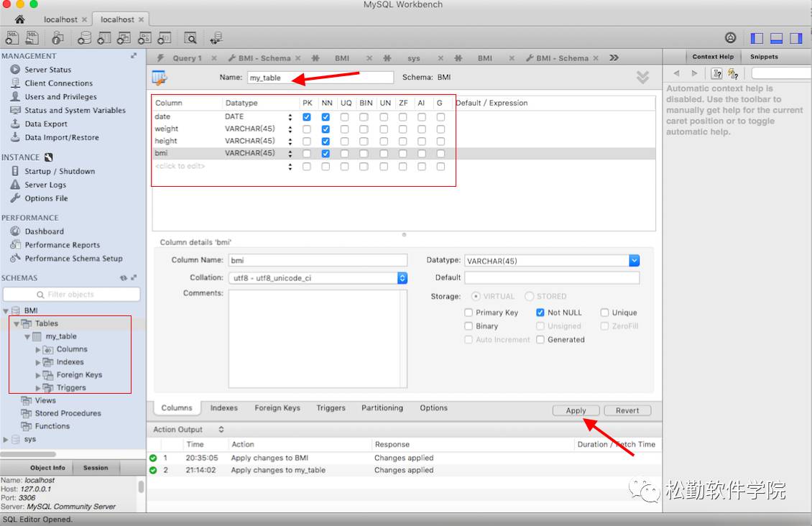Check Primary Key in column details
812x526 pixels.
468,313
